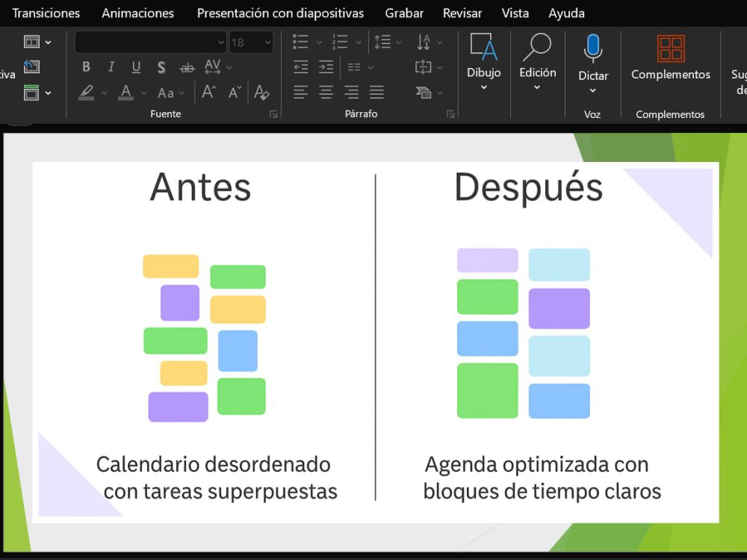The image size is (747, 560).
Task: Open bullet style dropdown arrow
Action: coord(319,43)
